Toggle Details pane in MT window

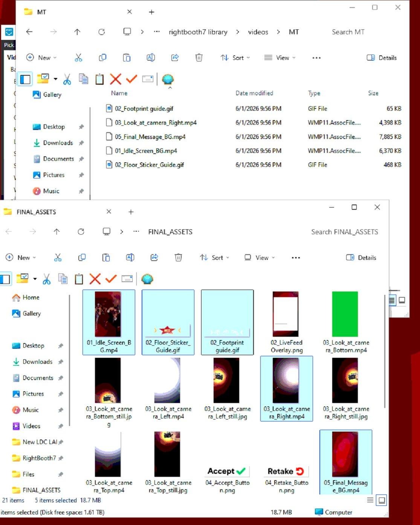click(x=382, y=58)
